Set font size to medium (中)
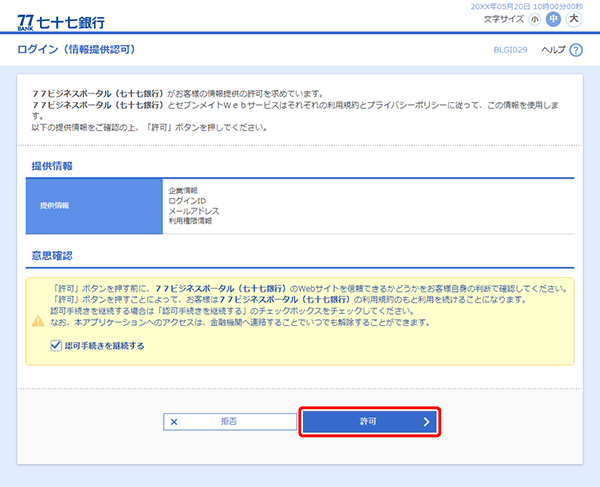This screenshot has width=600, height=487. pos(553,19)
